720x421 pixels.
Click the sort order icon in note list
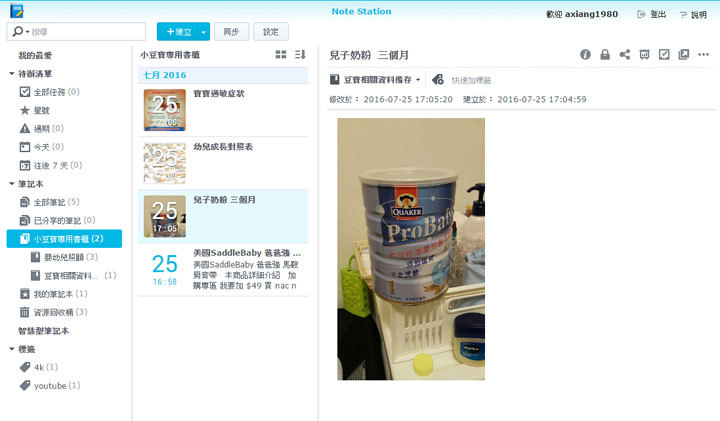click(x=300, y=55)
